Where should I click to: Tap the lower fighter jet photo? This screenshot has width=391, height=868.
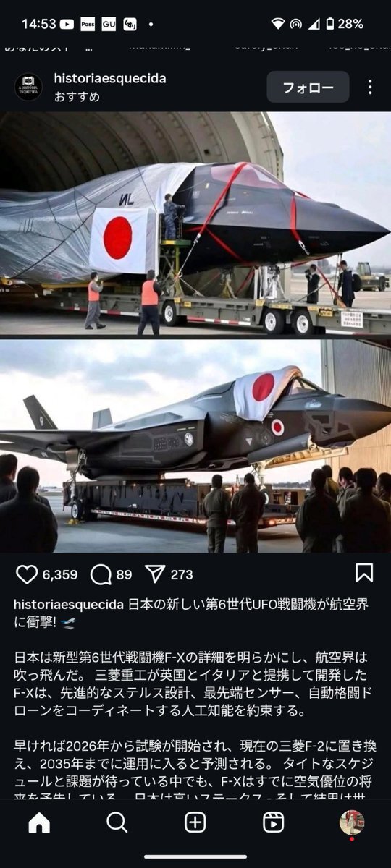(x=195, y=446)
